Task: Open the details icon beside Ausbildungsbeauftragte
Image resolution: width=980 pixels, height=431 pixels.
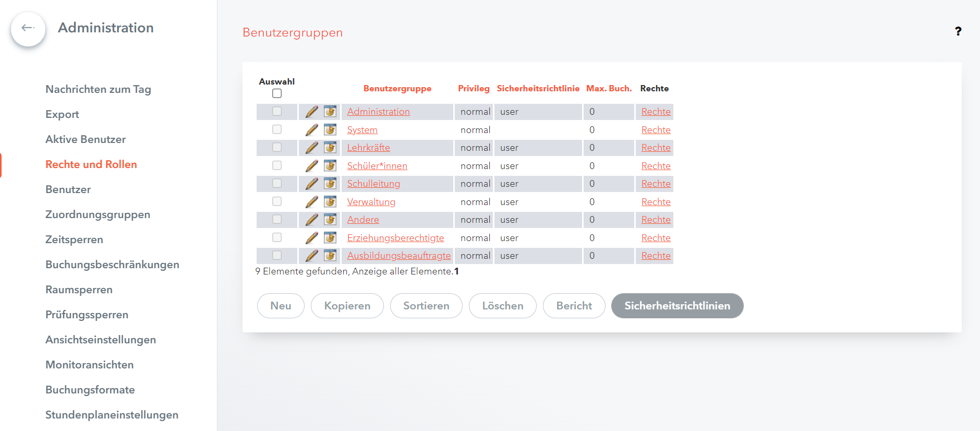Action: coord(330,256)
